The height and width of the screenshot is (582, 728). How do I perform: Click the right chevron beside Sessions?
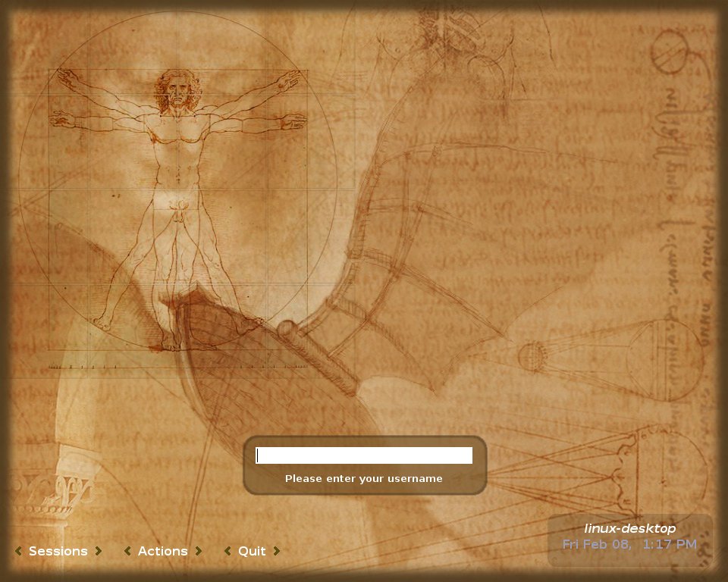[x=98, y=551]
